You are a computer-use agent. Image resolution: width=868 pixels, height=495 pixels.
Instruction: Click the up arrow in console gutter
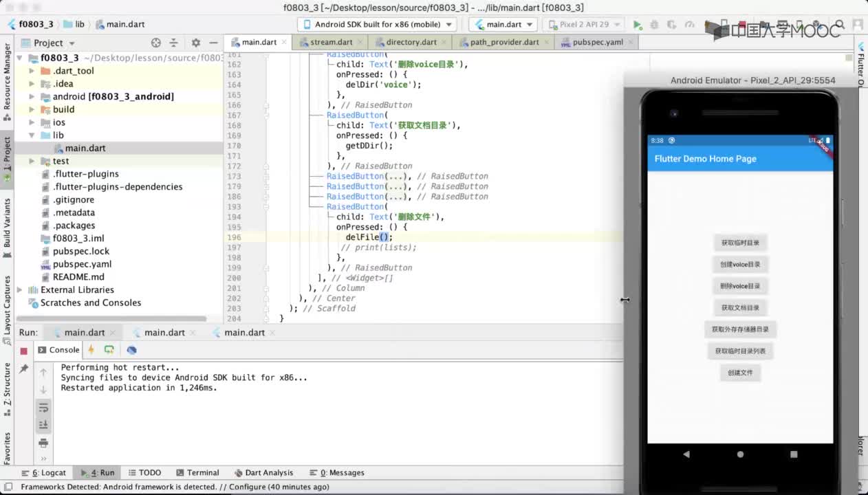point(43,372)
